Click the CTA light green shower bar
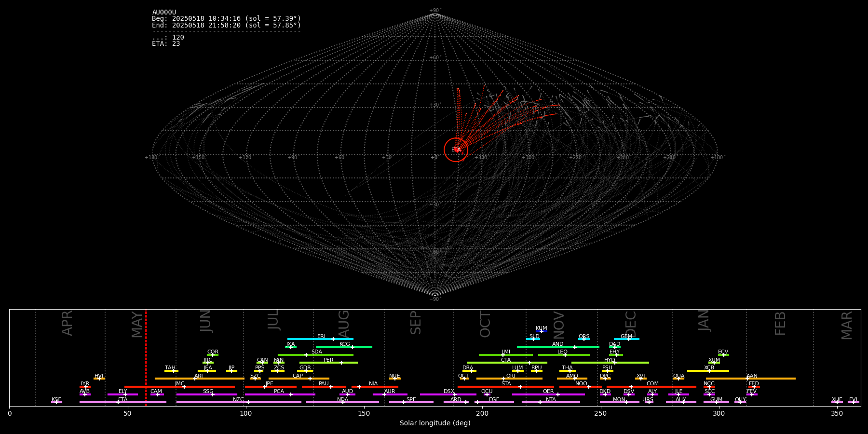The height and width of the screenshot is (434, 868). pos(507,363)
